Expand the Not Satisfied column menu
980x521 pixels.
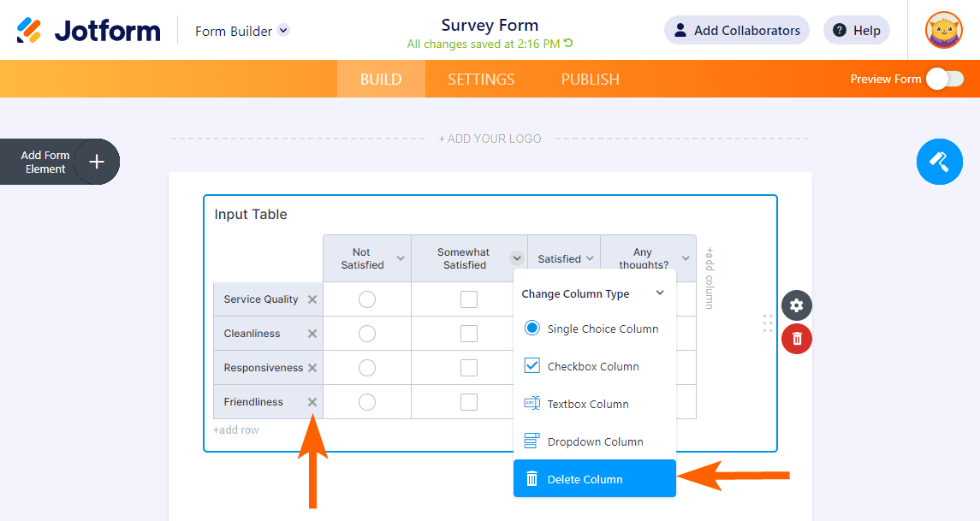point(401,258)
